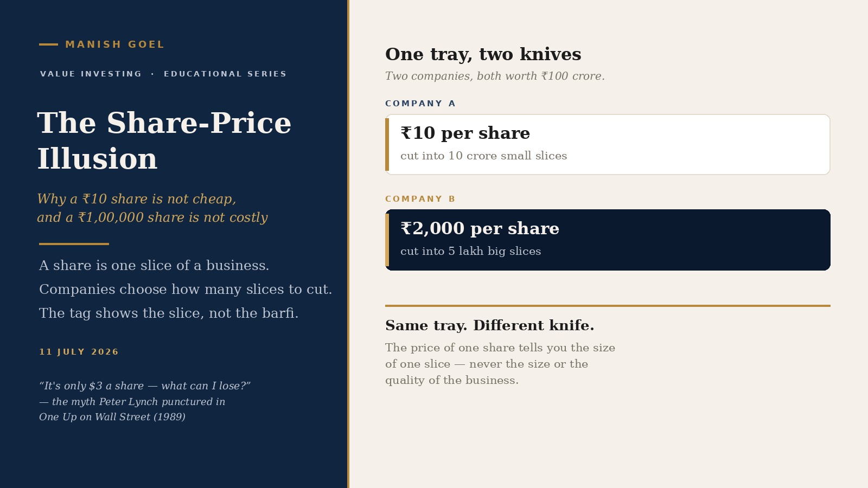Click the MANISH GOEL author name
The image size is (868, 488).
pos(114,44)
